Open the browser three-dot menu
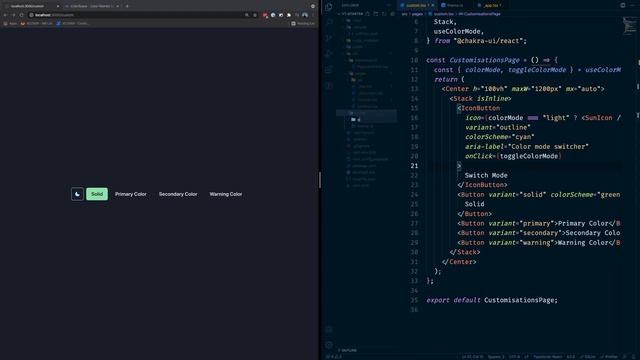The image size is (640, 360). pos(313,15)
